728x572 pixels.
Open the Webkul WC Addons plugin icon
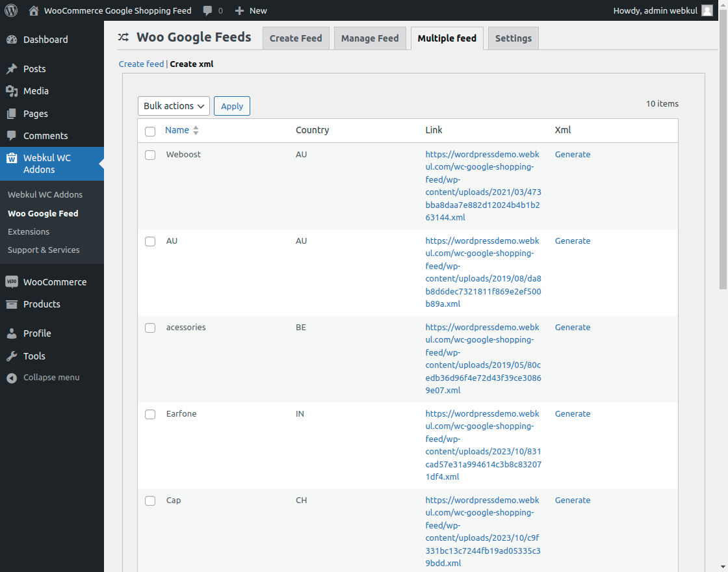14,158
